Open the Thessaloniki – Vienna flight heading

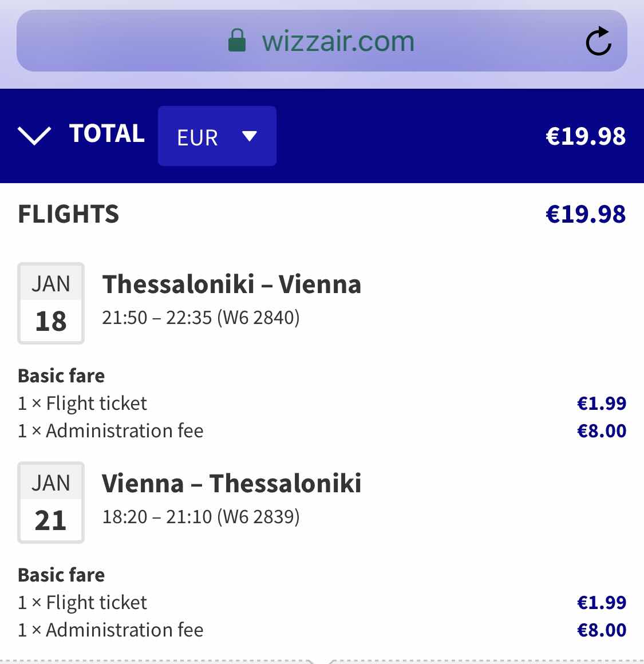(232, 284)
